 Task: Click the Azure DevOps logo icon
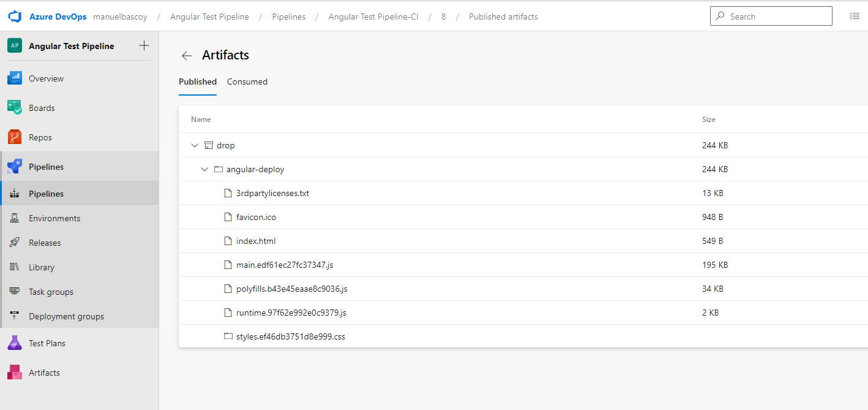click(15, 17)
